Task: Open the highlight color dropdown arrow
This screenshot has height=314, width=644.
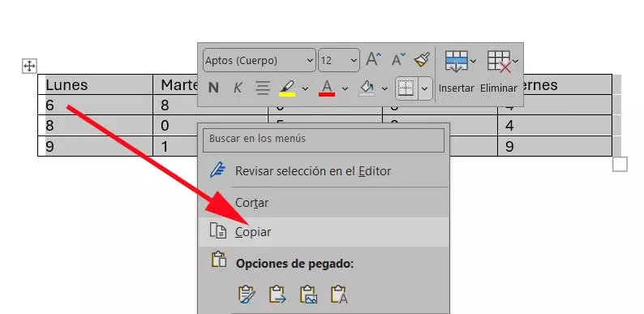Action: coord(305,88)
